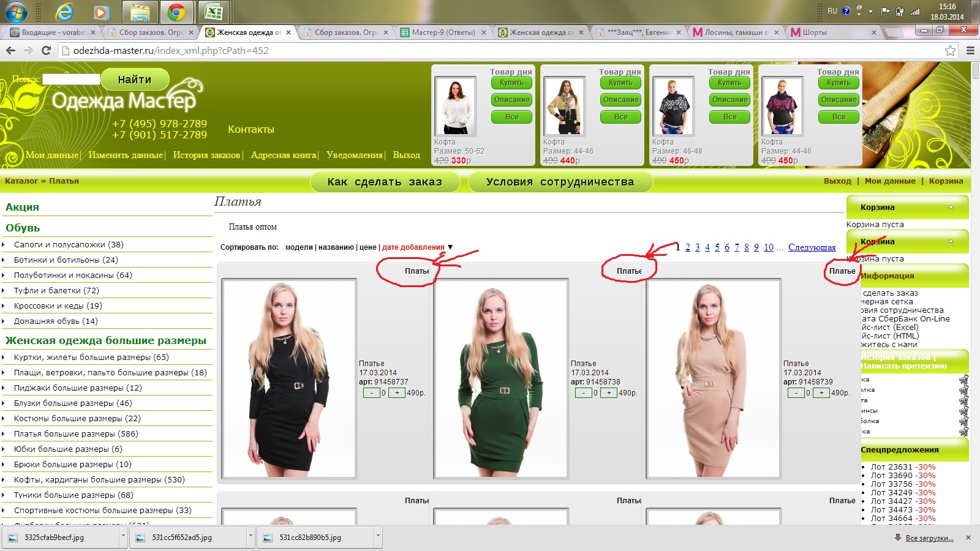Open the Windows Start menu

pyautogui.click(x=17, y=12)
